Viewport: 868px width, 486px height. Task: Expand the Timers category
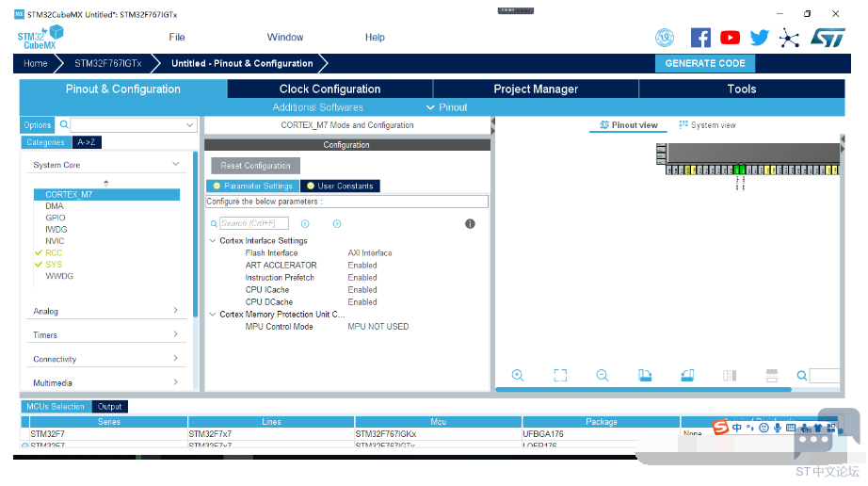(175, 333)
